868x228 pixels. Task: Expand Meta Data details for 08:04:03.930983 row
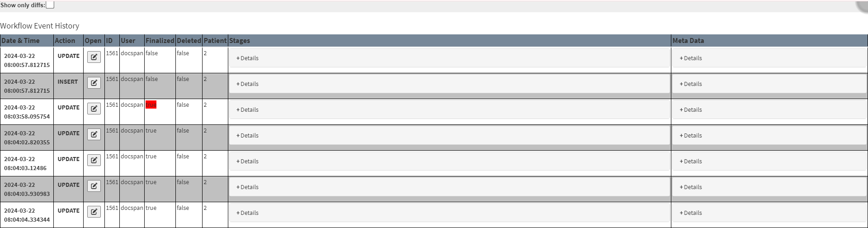[691, 187]
